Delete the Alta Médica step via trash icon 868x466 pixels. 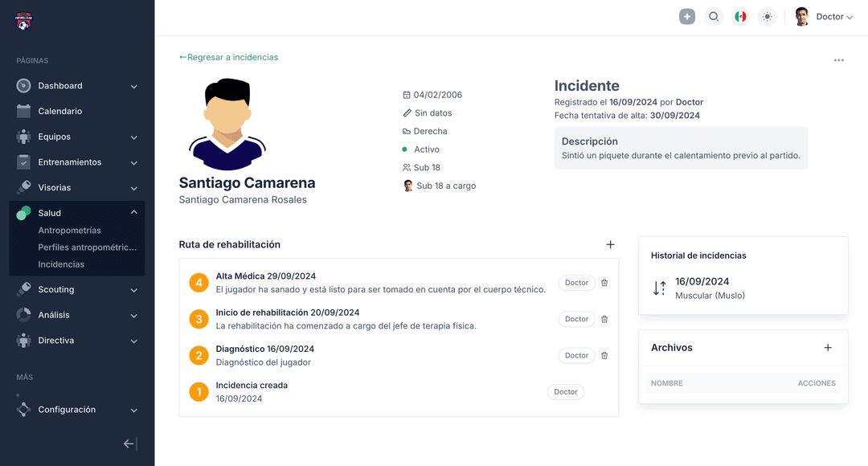click(604, 282)
